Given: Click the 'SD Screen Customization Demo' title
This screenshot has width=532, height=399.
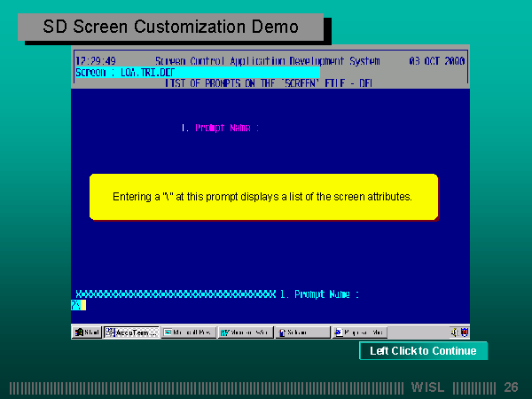Looking at the screenshot, I should point(170,27).
